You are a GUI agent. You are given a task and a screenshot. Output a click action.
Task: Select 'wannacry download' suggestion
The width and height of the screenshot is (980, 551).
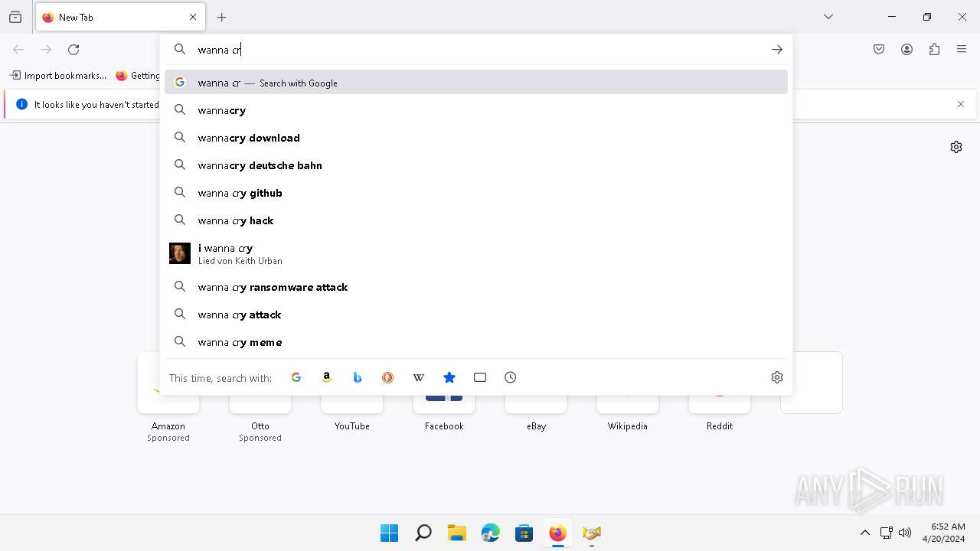coord(476,138)
